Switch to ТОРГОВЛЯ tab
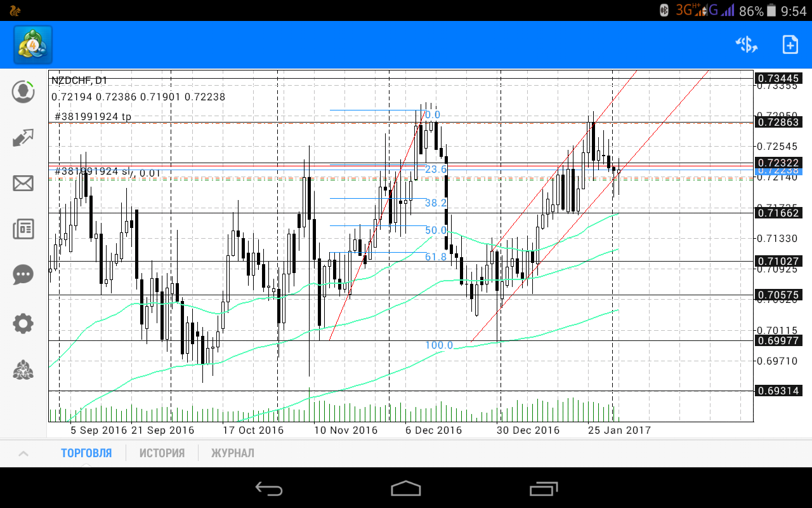This screenshot has height=508, width=812. point(86,453)
